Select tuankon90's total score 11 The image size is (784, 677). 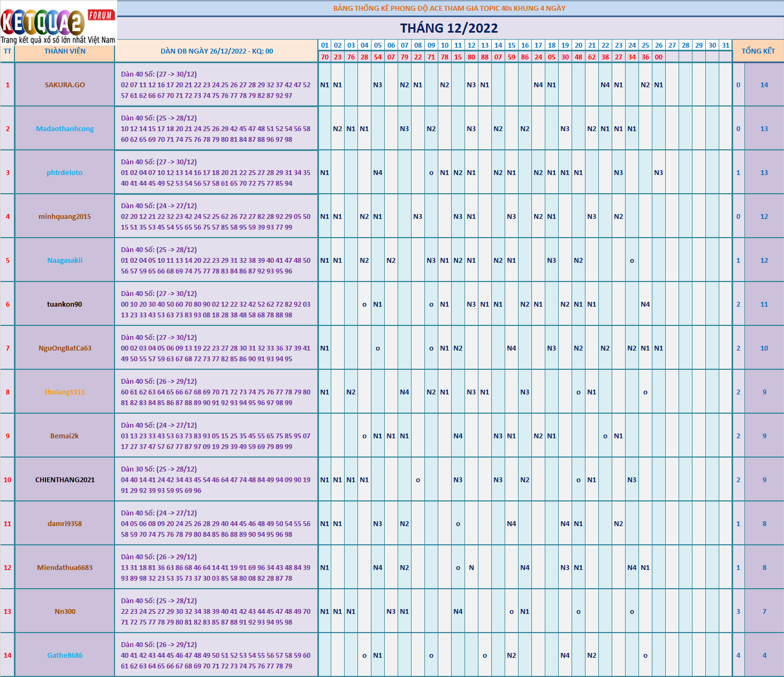tap(764, 304)
